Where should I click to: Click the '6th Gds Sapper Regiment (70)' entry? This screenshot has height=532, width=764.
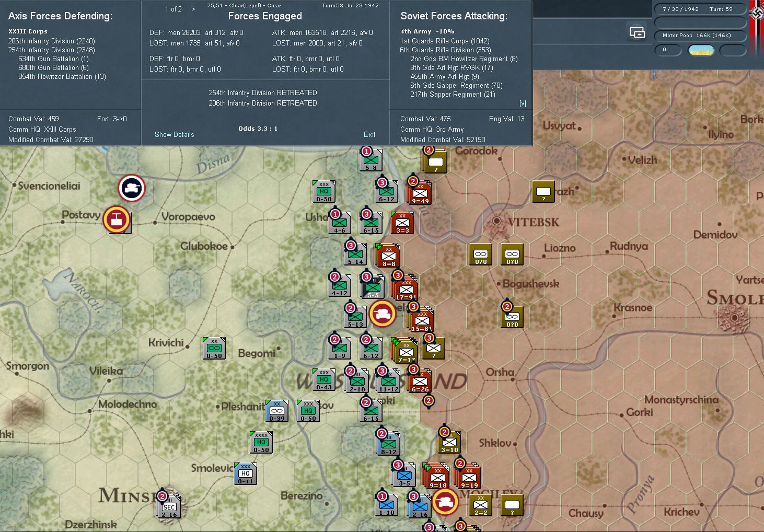tap(456, 85)
